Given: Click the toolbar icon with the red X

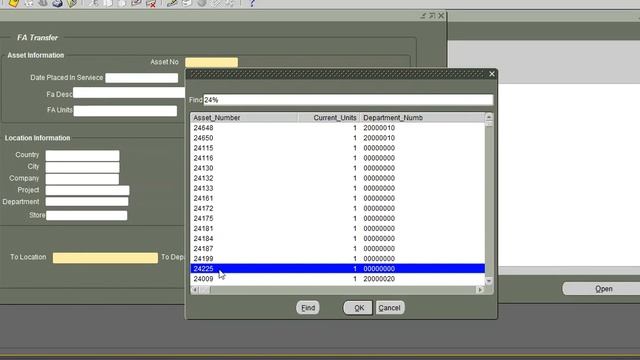Looking at the screenshot, I should coord(151,3).
